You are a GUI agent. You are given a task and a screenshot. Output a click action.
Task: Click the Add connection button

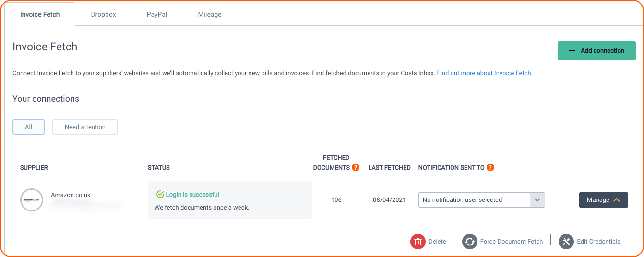[x=596, y=51]
